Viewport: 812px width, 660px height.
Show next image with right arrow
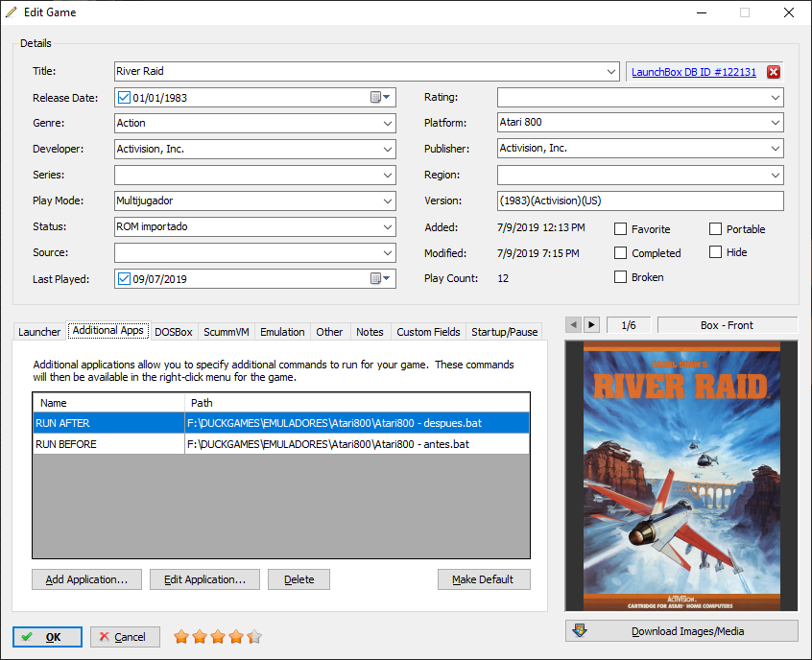(591, 325)
